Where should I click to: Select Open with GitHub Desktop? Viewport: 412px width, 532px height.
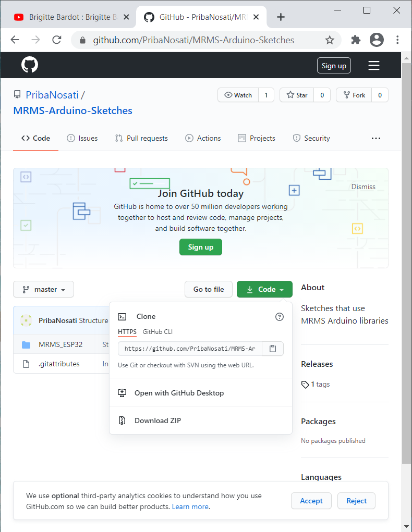(x=179, y=393)
